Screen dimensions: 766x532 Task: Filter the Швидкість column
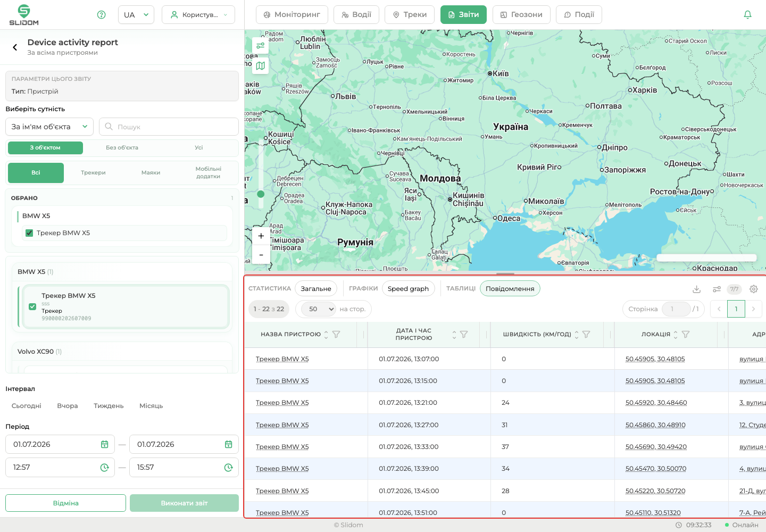point(586,335)
